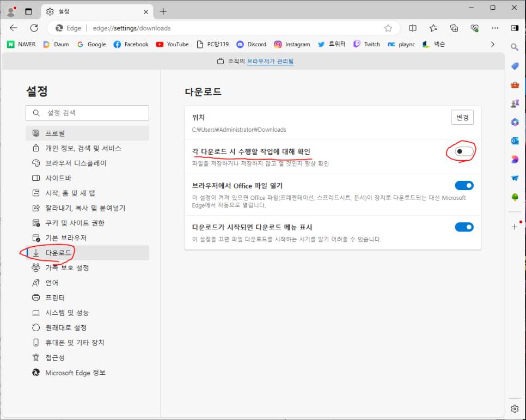Viewport: 526px width, 420px height.
Task: Click the refresh page icon
Action: pyautogui.click(x=34, y=28)
